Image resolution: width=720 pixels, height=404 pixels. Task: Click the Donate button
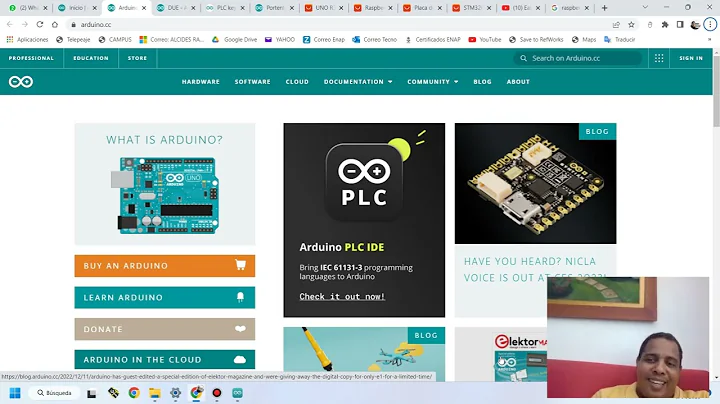(x=165, y=329)
